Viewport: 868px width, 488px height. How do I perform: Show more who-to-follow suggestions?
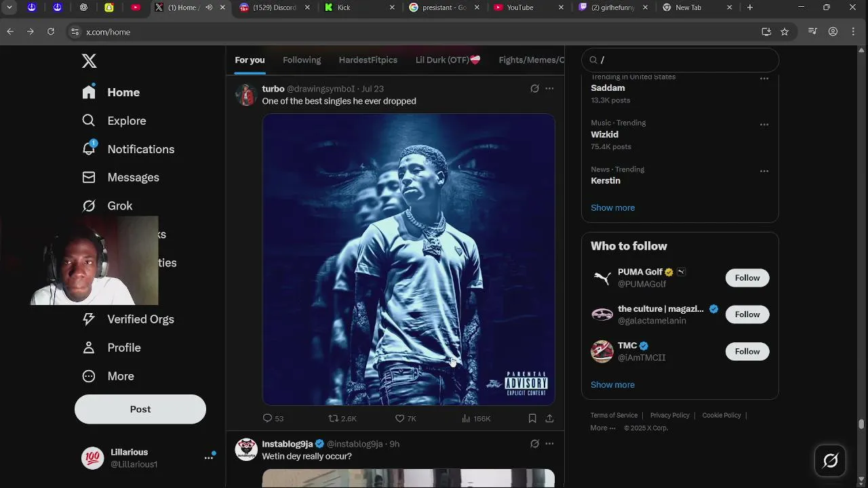(x=612, y=384)
